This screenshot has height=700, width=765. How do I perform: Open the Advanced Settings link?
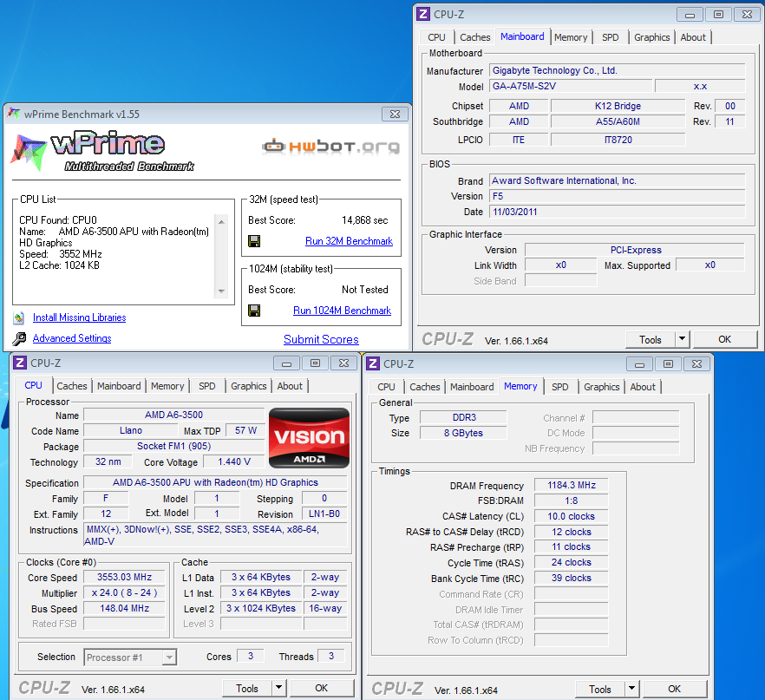click(x=72, y=338)
